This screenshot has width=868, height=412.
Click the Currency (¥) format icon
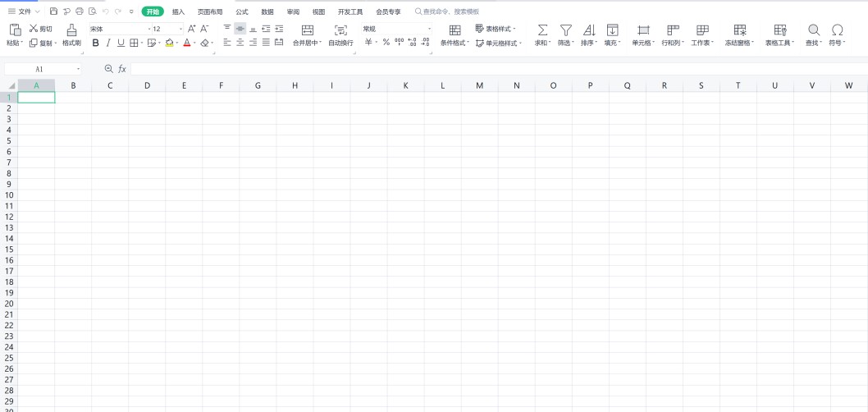click(x=368, y=42)
